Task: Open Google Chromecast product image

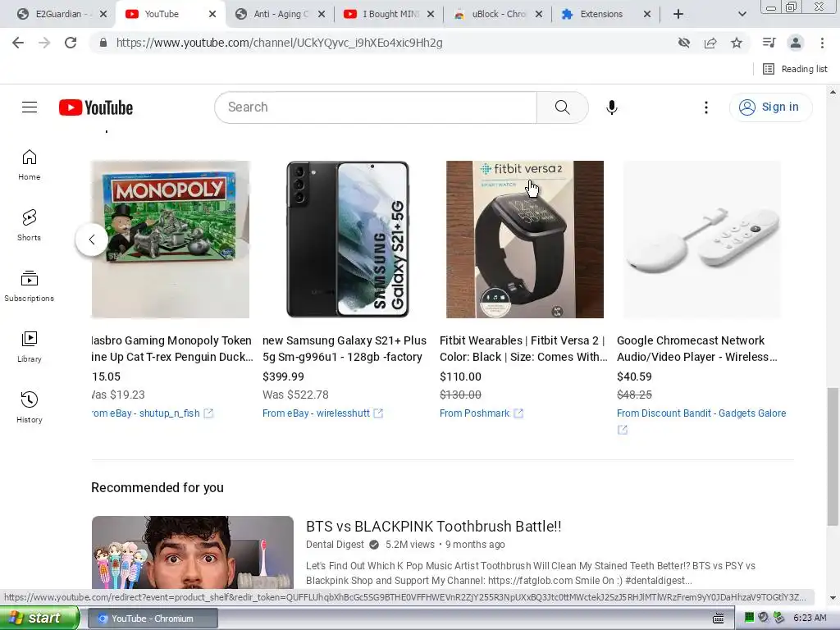Action: 702,240
